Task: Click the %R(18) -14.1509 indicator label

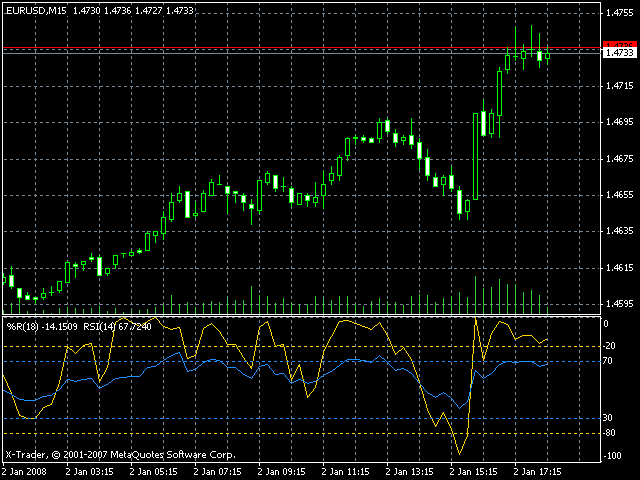Action: 42,327
